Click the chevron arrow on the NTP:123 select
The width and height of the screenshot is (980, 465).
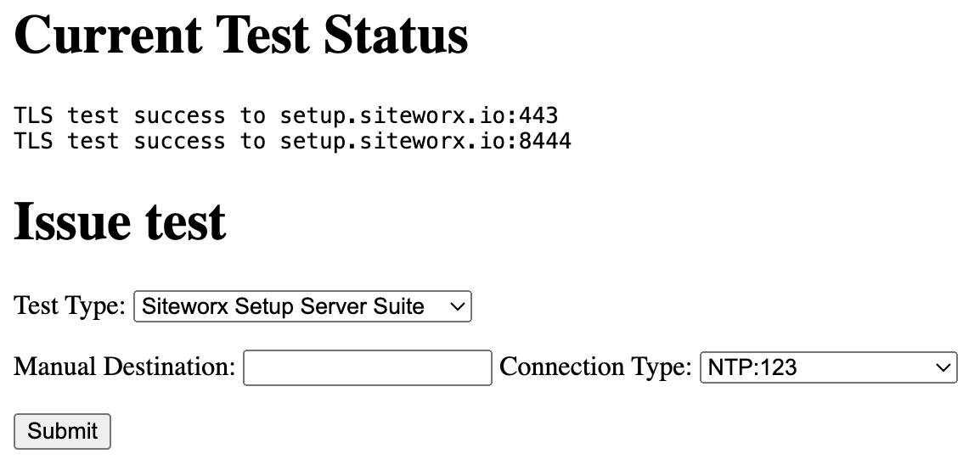(x=942, y=367)
